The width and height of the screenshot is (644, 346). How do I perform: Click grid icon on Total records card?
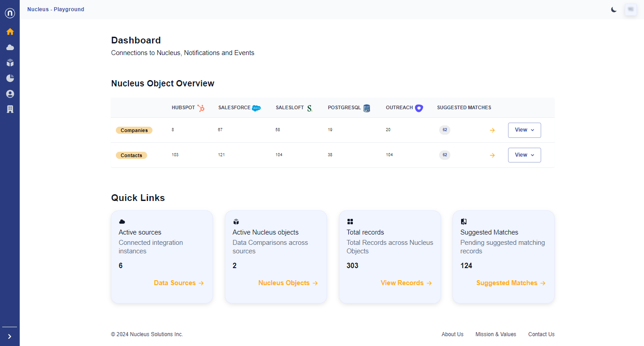[350, 222]
